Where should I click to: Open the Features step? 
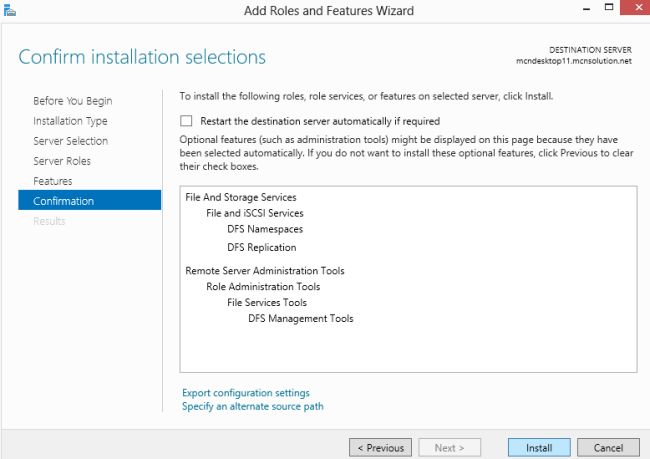pos(53,181)
